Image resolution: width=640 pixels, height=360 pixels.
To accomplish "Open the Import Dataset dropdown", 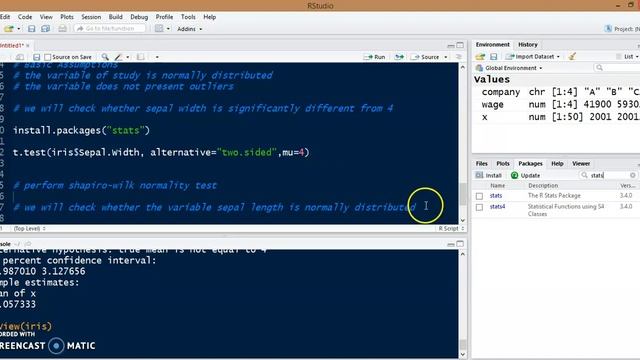I will 532,56.
